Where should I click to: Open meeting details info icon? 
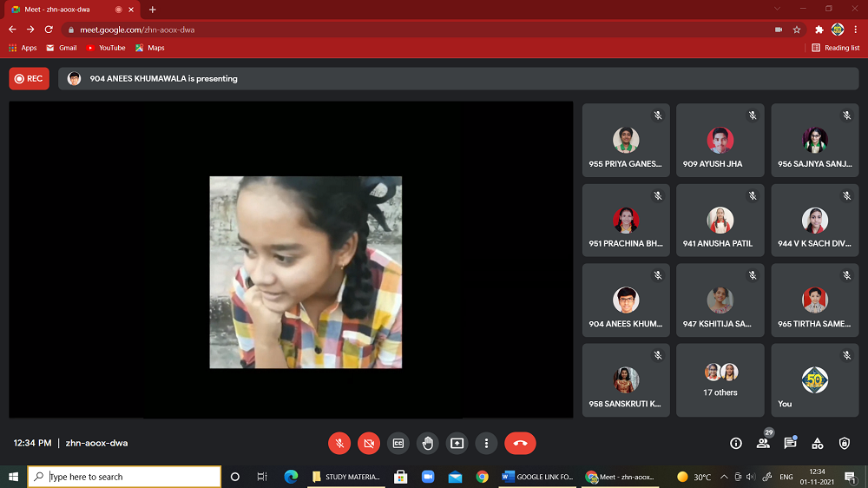tap(736, 443)
